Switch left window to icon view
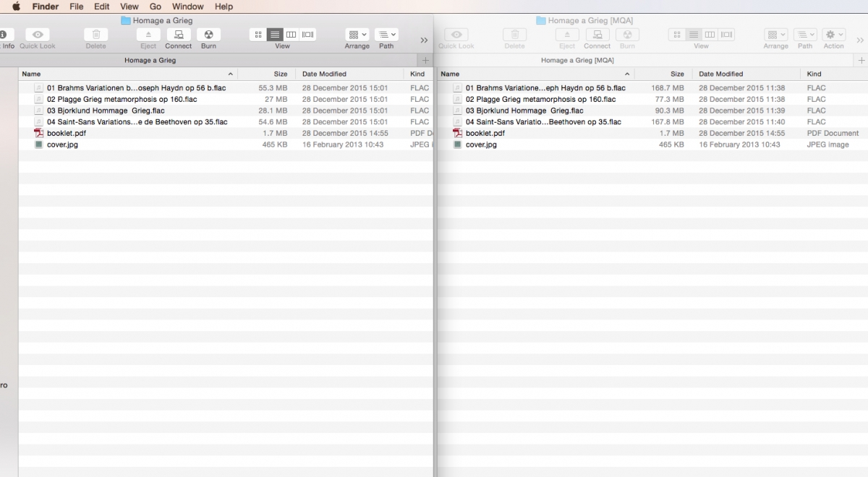The height and width of the screenshot is (477, 868). click(258, 34)
